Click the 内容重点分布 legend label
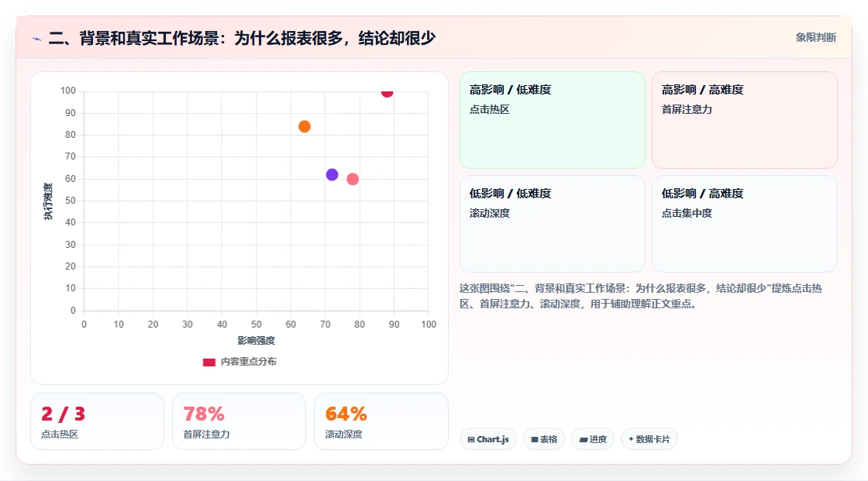 [x=248, y=362]
